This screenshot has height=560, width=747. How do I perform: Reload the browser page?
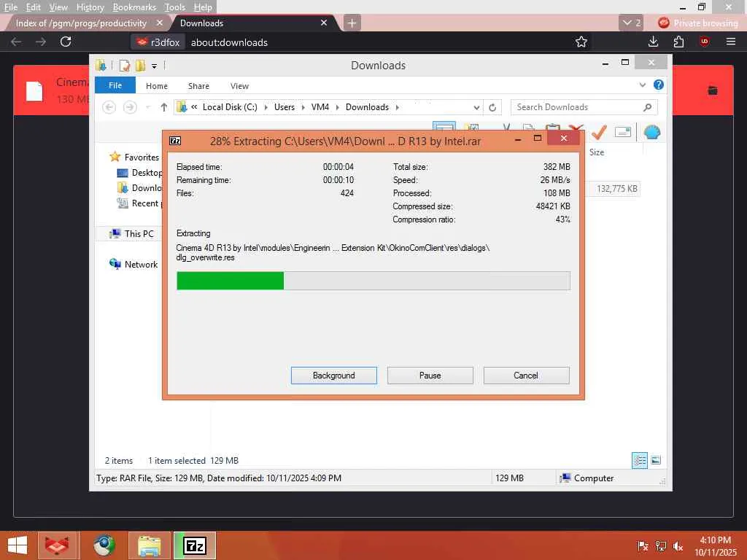[66, 42]
